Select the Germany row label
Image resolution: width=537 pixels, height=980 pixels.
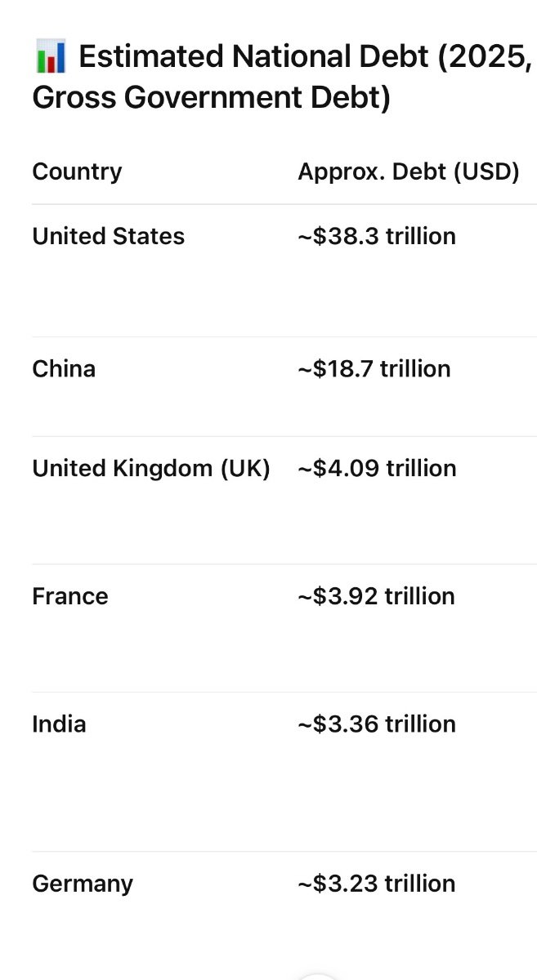click(83, 884)
